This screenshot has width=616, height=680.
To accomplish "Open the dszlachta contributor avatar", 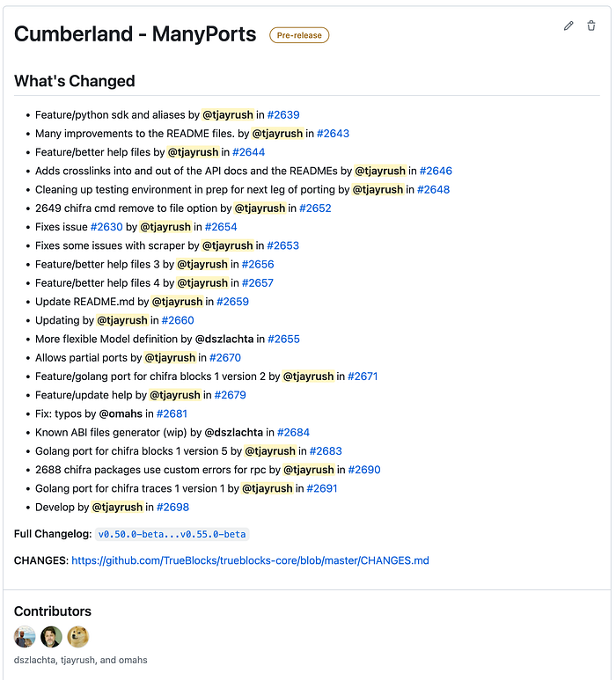I will click(25, 637).
